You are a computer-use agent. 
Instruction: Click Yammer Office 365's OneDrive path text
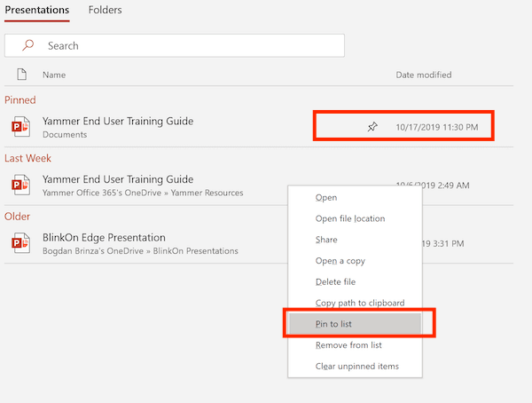coord(143,193)
